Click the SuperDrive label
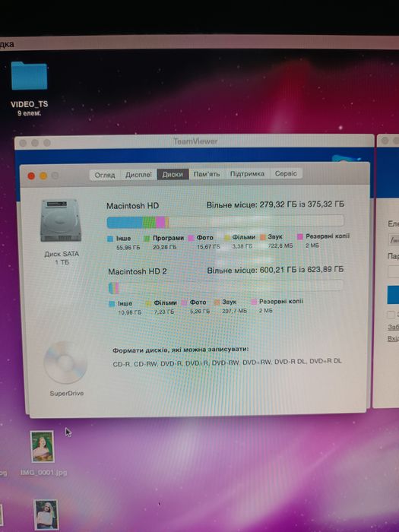 67,394
